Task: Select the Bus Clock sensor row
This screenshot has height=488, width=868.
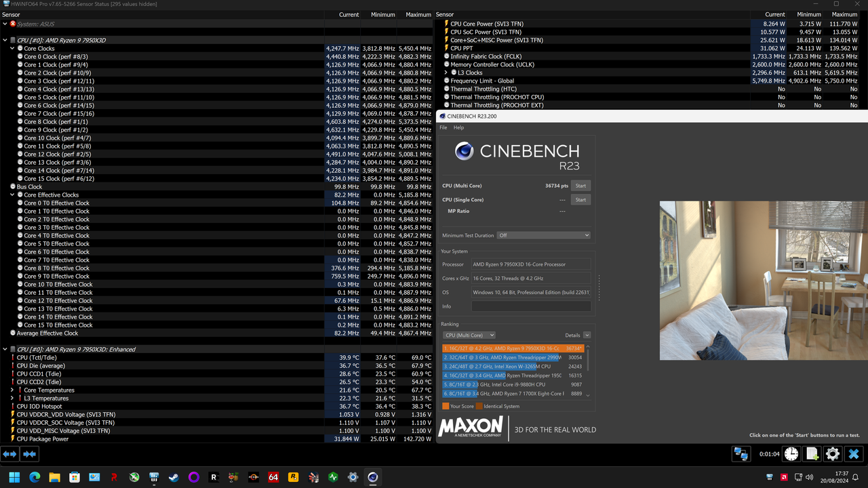Action: 216,186
